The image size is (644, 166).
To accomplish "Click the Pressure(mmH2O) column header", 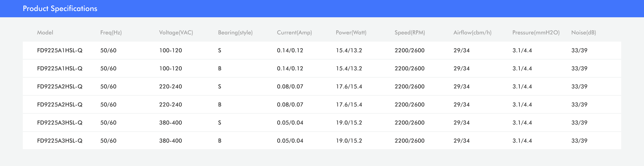I will point(536,33).
